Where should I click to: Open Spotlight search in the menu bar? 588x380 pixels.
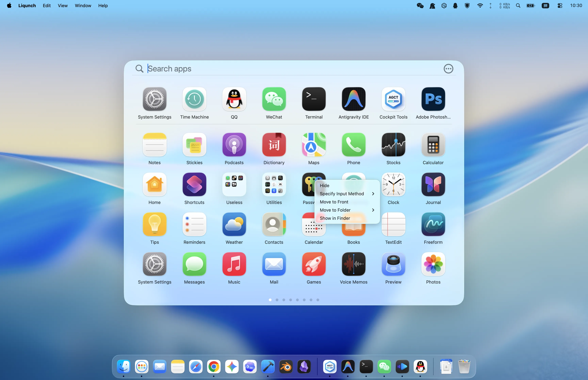[x=518, y=5]
